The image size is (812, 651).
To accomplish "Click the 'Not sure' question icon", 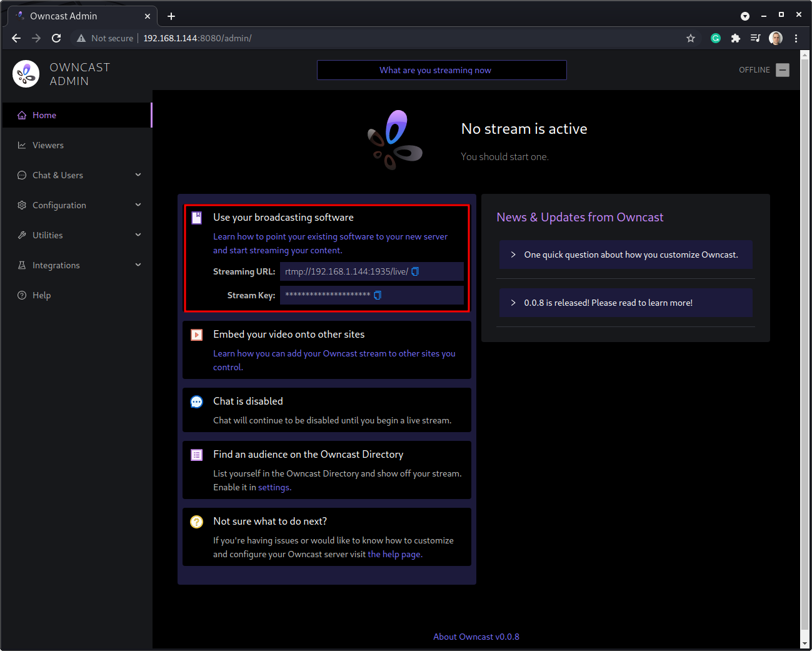I will tap(196, 522).
